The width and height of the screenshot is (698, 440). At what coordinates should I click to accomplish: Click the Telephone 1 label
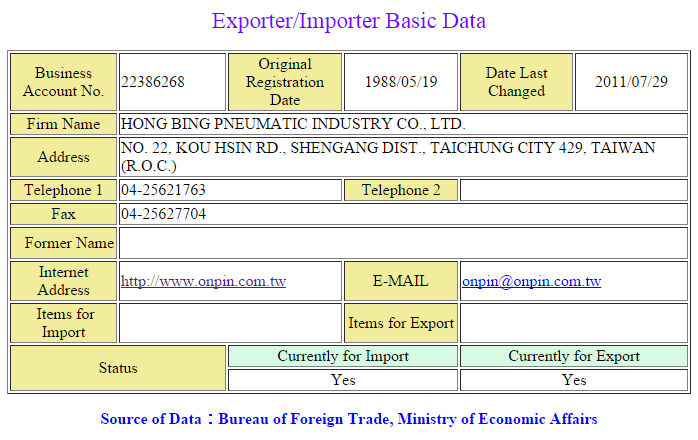tap(63, 190)
